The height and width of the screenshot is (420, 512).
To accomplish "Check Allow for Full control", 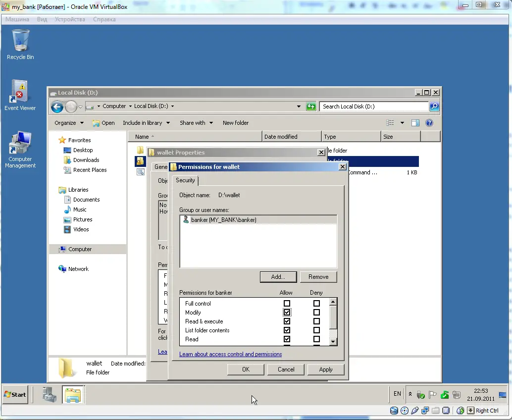I will pos(287,304).
